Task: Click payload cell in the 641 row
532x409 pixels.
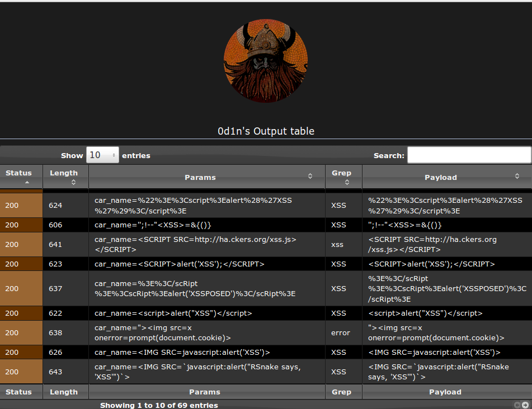Action: point(447,244)
